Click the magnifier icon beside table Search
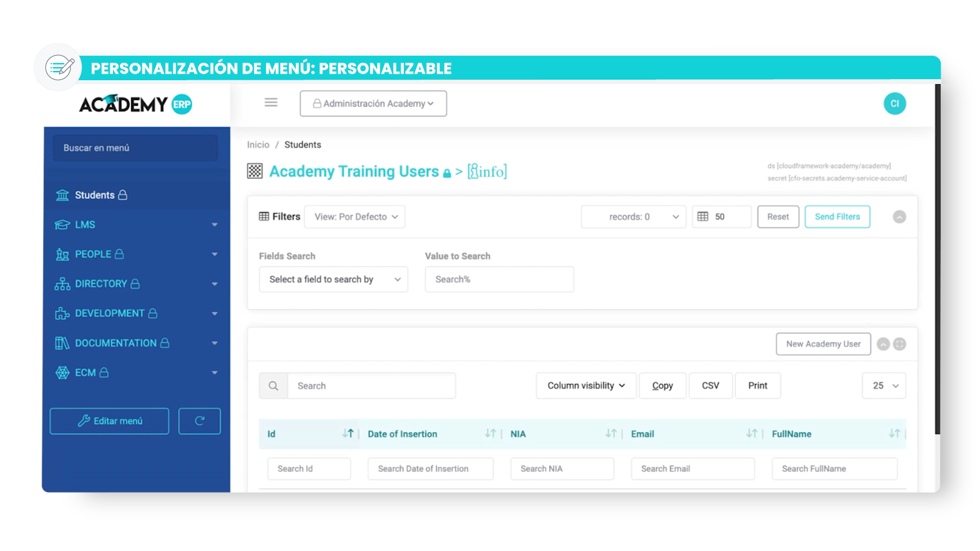Viewport: 980px width, 551px height. click(x=274, y=386)
